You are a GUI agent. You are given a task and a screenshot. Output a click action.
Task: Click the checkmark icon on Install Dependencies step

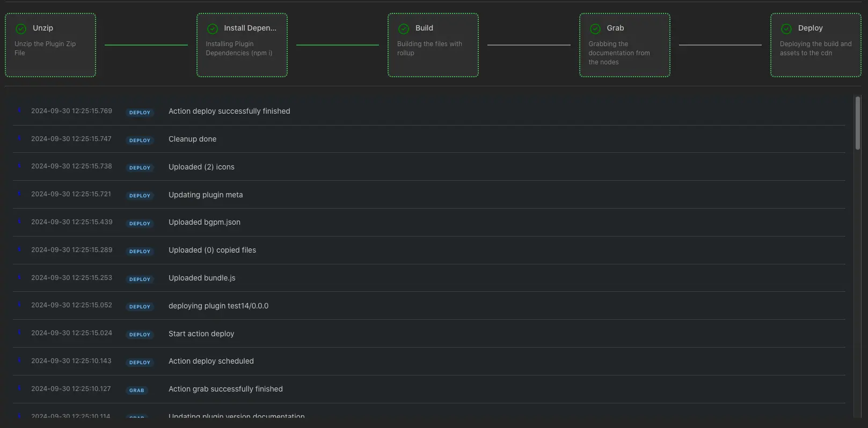pyautogui.click(x=213, y=29)
